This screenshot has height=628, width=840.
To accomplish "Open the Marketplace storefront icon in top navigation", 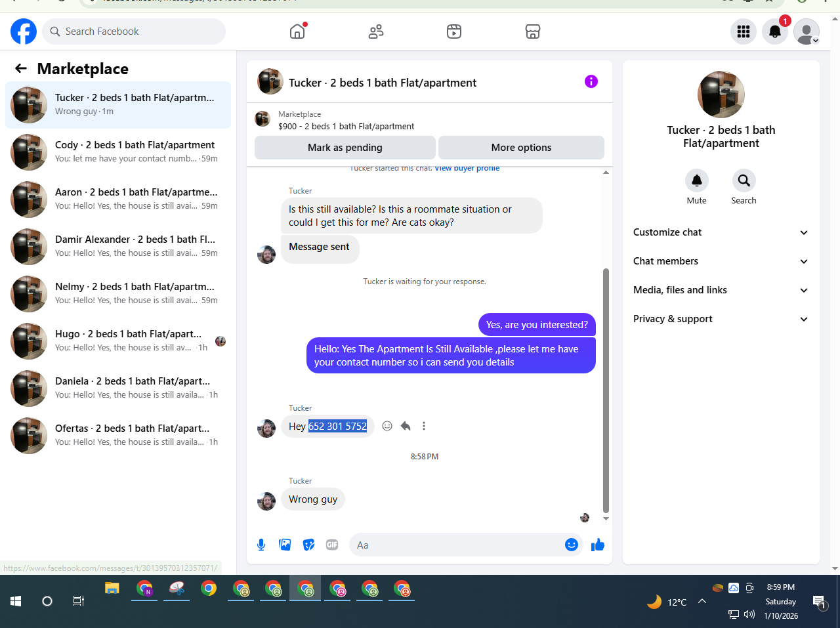I will (x=533, y=31).
